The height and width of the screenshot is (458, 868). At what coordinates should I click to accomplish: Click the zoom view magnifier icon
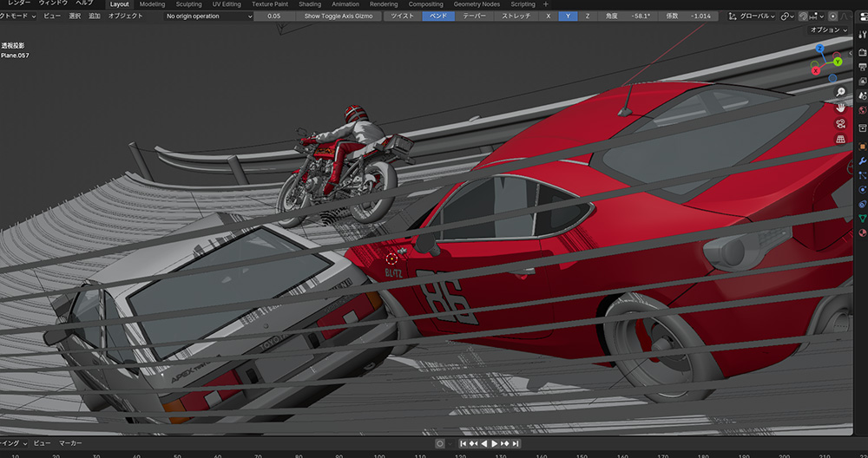(841, 92)
